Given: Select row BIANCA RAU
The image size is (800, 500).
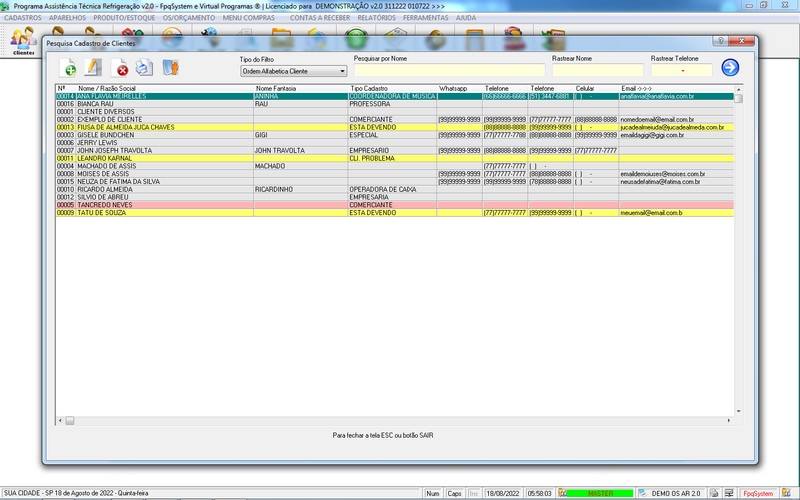Looking at the screenshot, I should [x=394, y=104].
